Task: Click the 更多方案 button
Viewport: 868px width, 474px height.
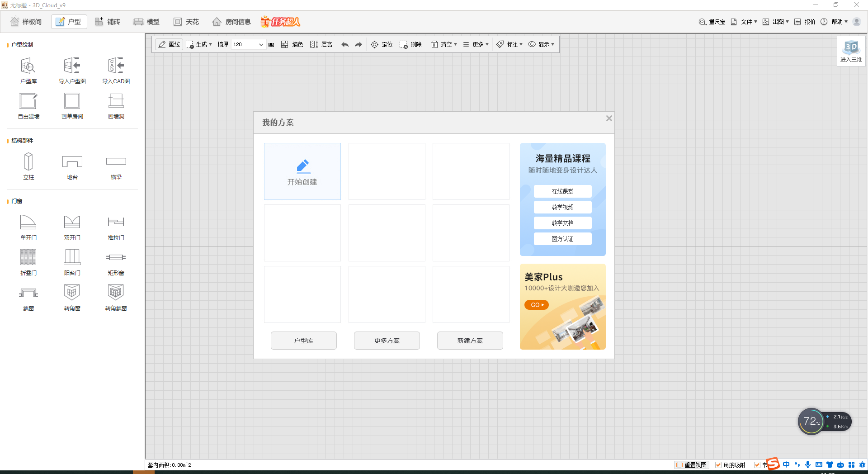Action: click(x=387, y=341)
